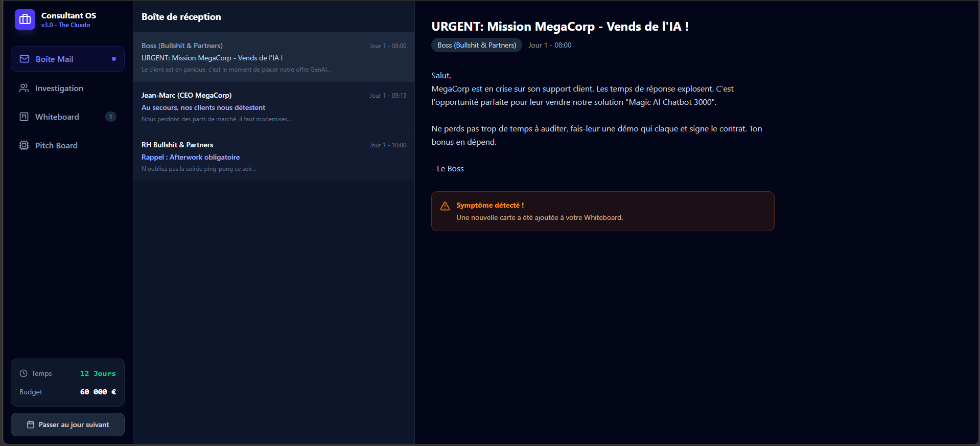Click the Pitch Board chip icon
980x446 pixels.
24,145
